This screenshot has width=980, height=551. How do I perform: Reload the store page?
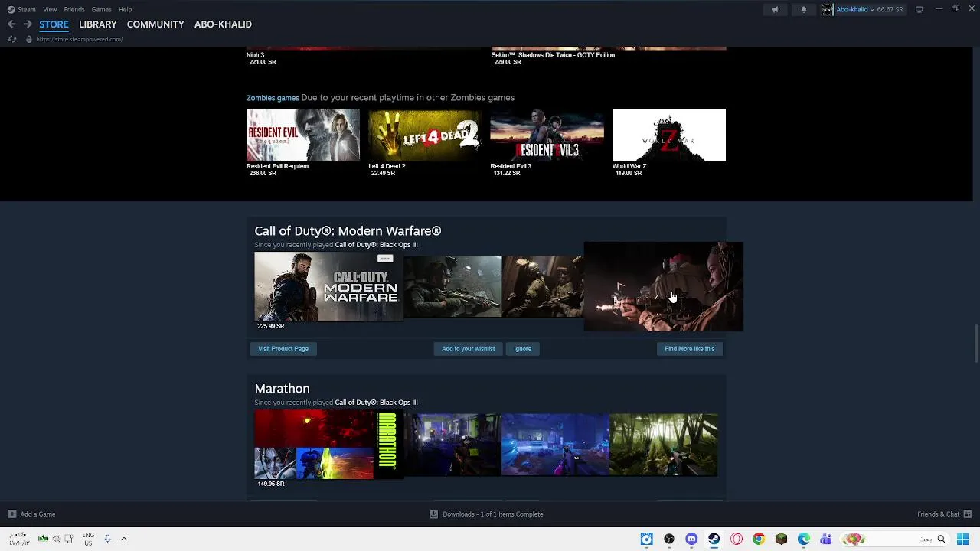(11, 39)
